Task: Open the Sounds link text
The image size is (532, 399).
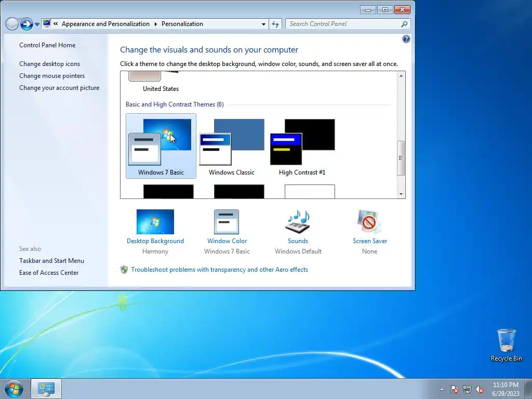Action: [298, 241]
